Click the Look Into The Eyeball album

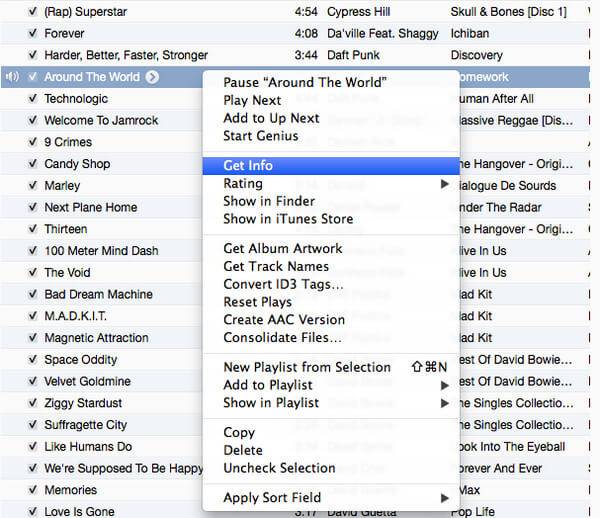512,447
